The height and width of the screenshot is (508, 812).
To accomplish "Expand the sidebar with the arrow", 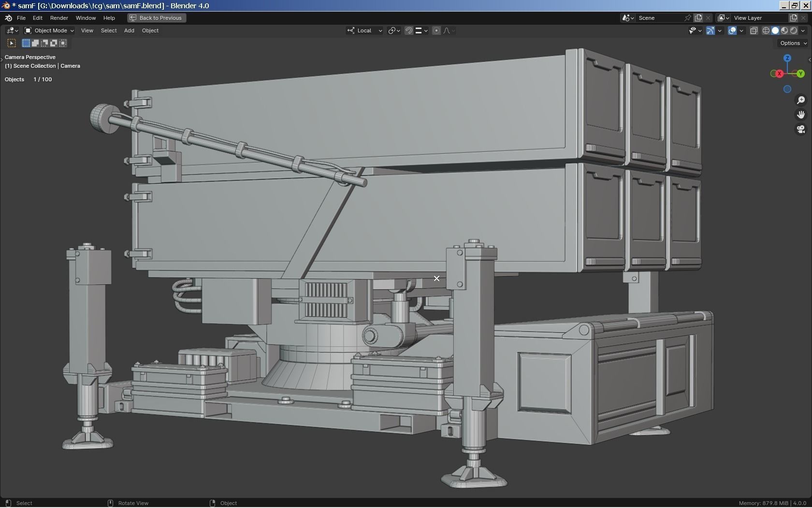I will point(810,60).
